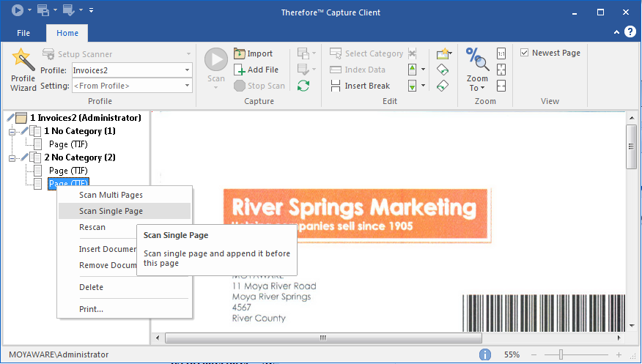642x364 pixels.
Task: Open the Help question mark icon
Action: click(x=630, y=33)
